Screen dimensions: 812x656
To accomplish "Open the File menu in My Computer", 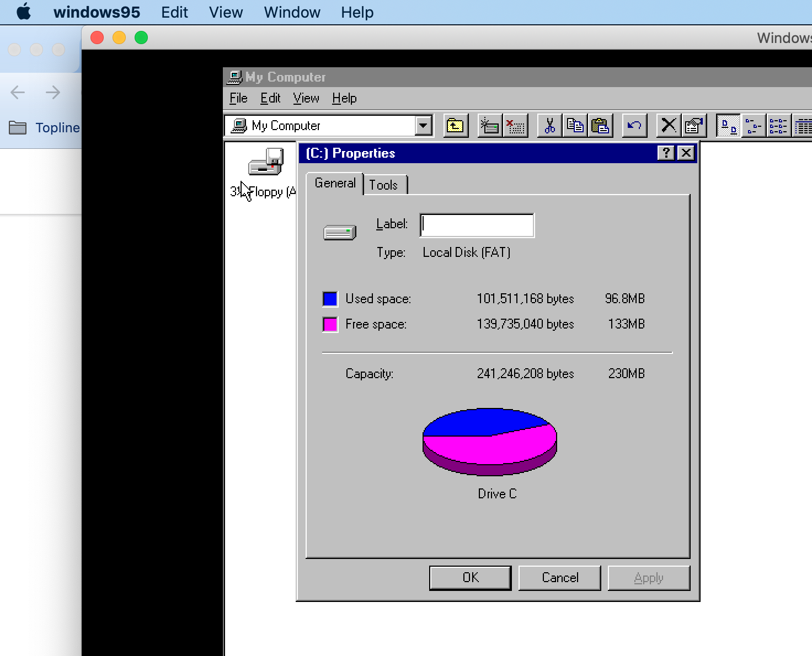I will (238, 98).
